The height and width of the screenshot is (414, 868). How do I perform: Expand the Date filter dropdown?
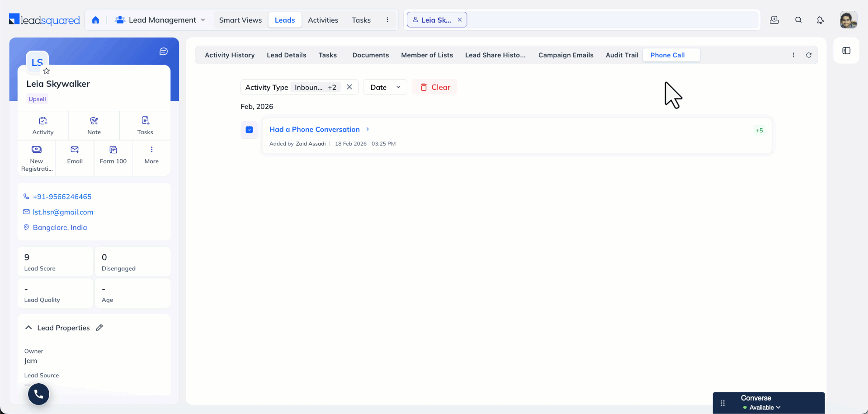[385, 87]
